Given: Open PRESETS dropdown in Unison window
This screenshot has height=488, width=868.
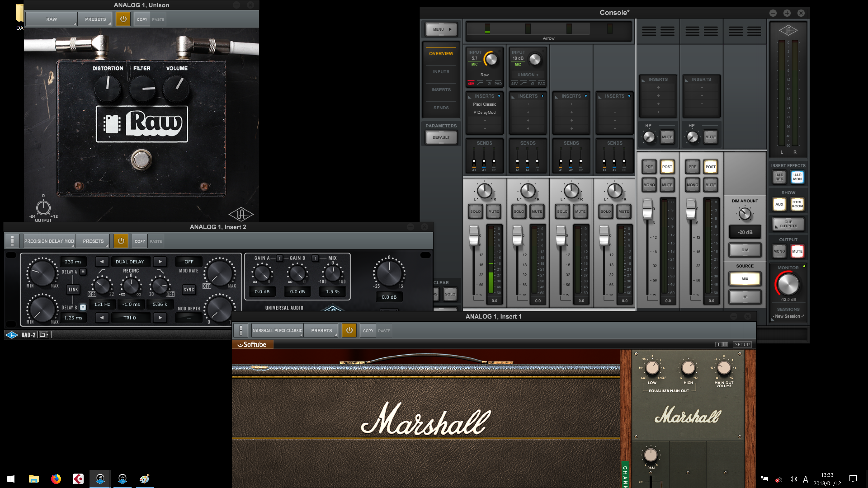Looking at the screenshot, I should [x=95, y=19].
